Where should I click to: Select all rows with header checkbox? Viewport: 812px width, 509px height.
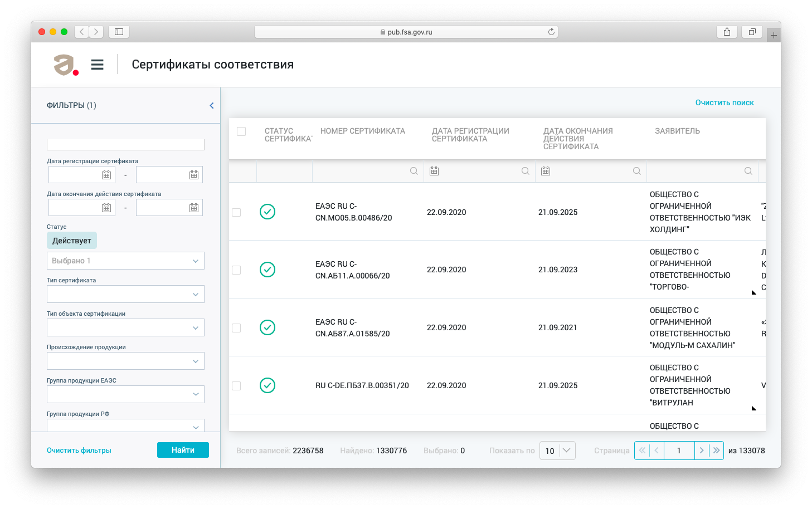coord(241,131)
